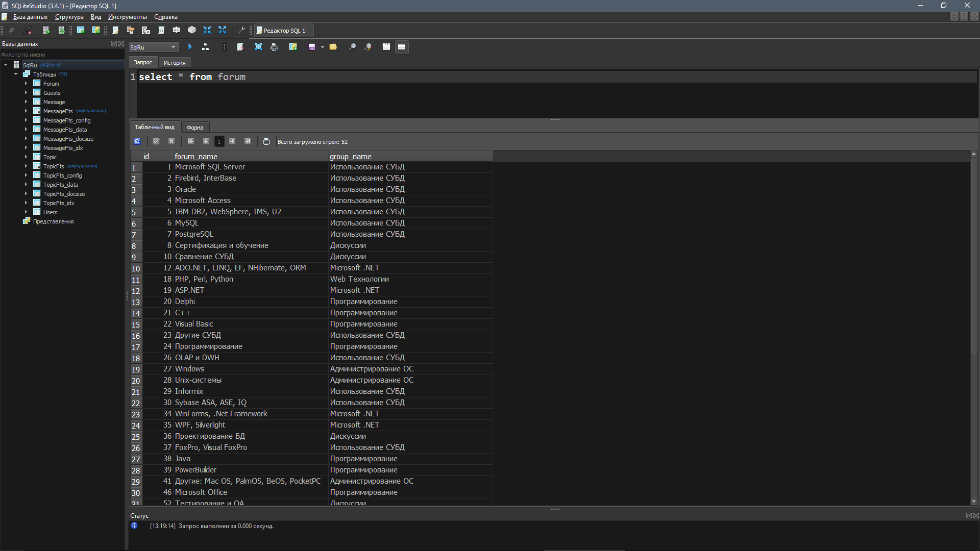This screenshot has width=980, height=551.
Task: Click the find magnifier icon
Action: point(352,47)
